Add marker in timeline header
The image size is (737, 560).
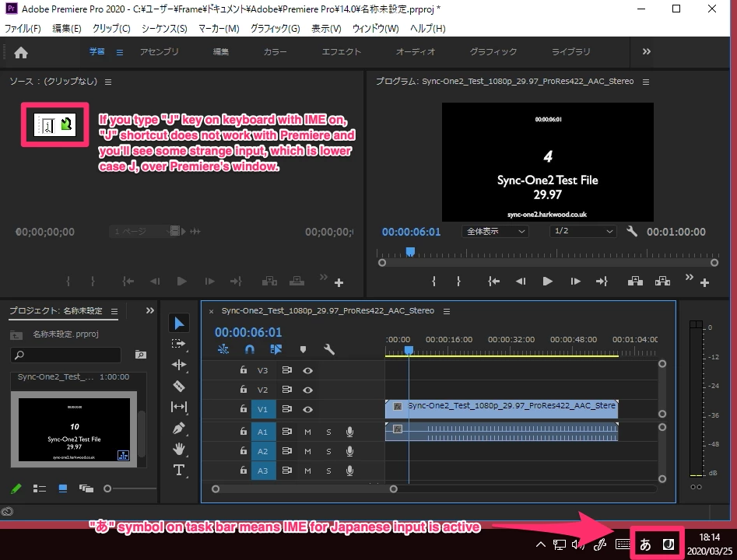coord(304,349)
